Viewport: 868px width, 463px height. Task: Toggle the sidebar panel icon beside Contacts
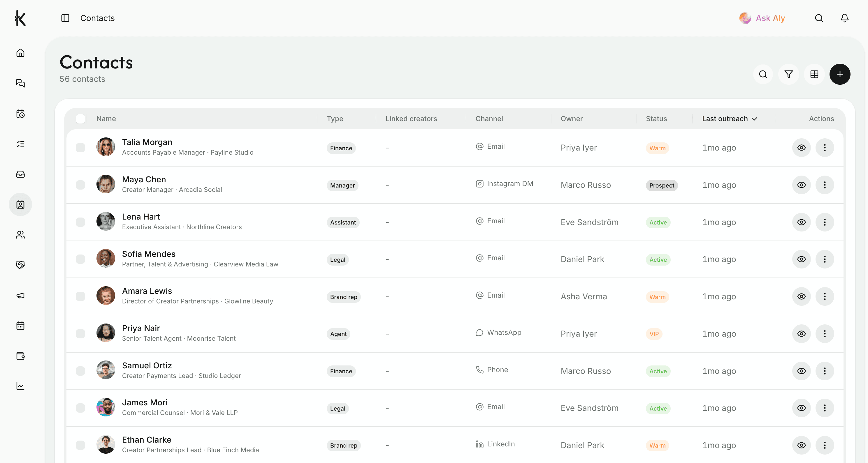click(x=65, y=18)
